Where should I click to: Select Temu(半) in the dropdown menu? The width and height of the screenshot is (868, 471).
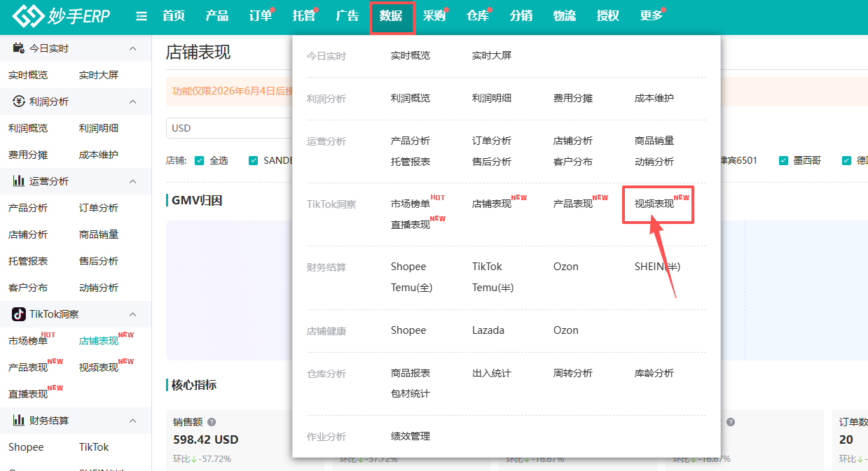(493, 288)
